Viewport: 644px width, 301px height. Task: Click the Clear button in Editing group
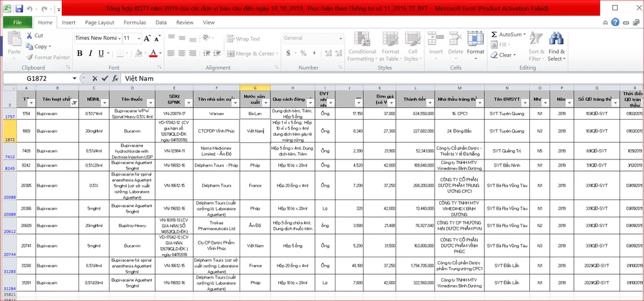(x=504, y=55)
